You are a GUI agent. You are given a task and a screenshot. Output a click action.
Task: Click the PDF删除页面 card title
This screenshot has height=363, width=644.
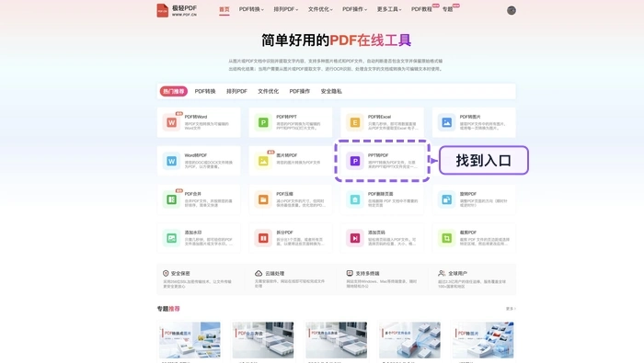tap(380, 194)
